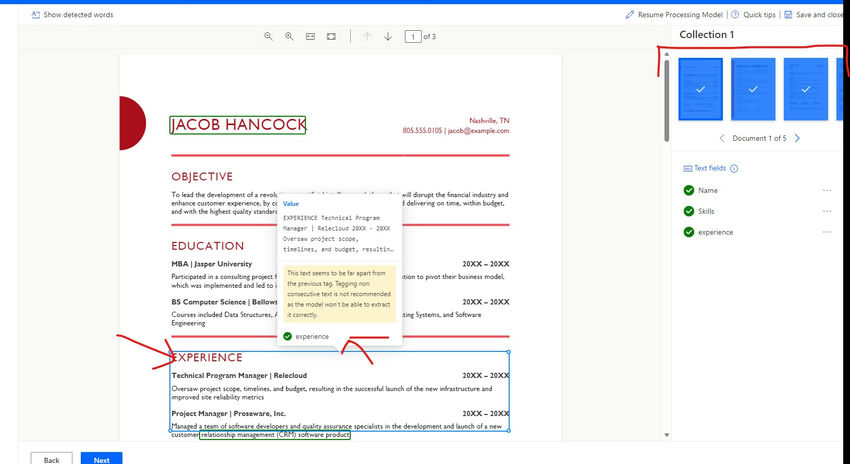Click the zoom out magnifier icon

[268, 36]
